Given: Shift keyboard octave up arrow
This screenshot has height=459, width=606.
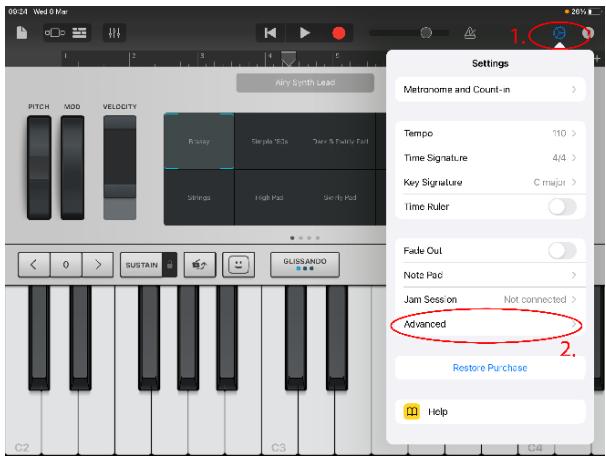Looking at the screenshot, I should [98, 265].
